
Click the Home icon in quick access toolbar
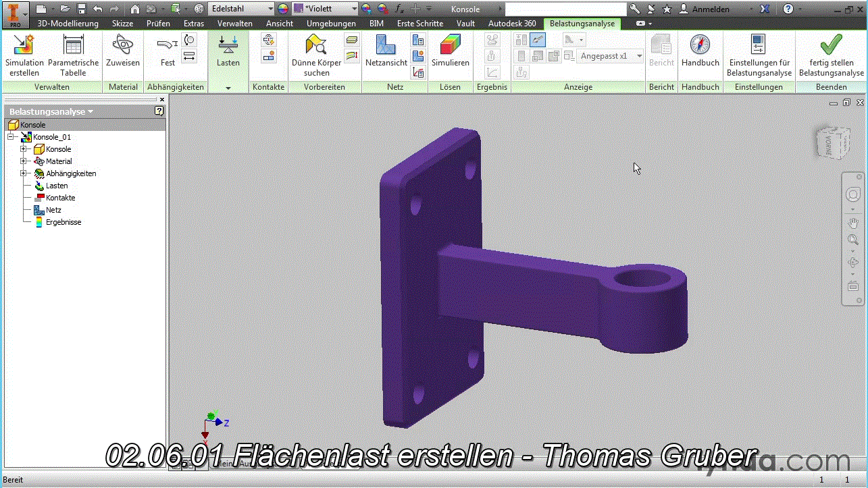(135, 9)
